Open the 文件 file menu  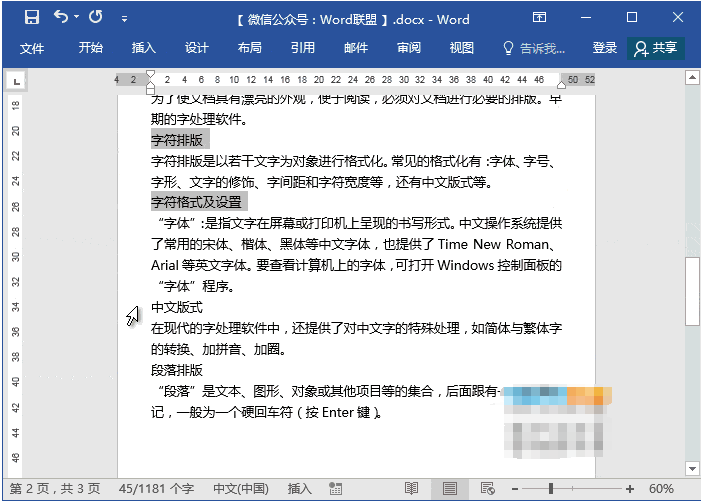(x=32, y=48)
